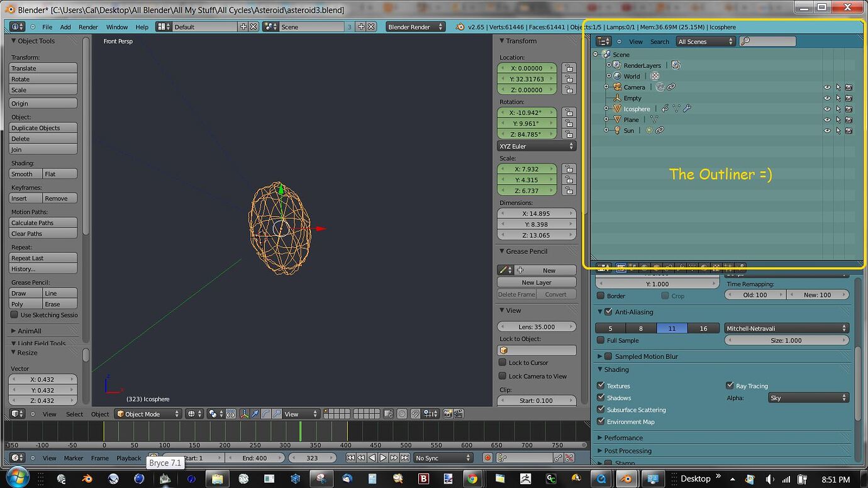Open the Windows Start menu
The width and height of the screenshot is (868, 488).
(17, 478)
